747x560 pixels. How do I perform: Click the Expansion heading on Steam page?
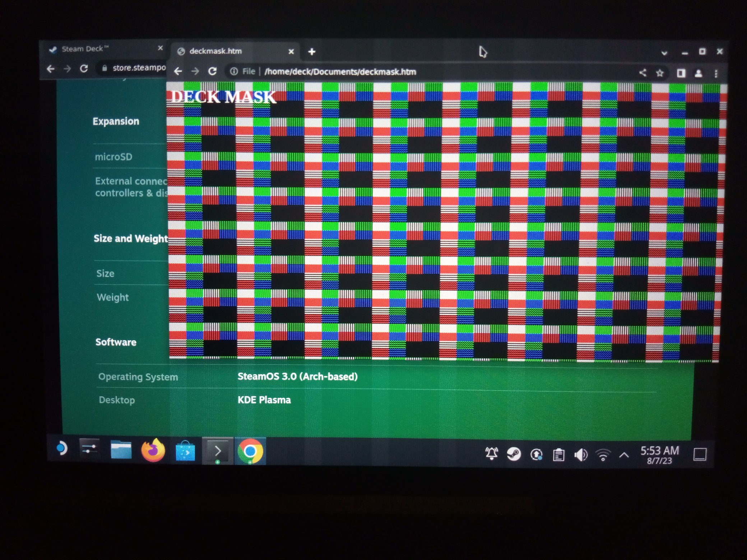click(x=116, y=121)
